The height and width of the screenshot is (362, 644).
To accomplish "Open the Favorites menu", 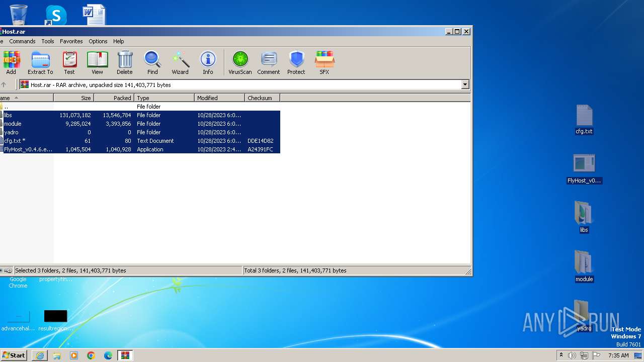I will tap(71, 41).
